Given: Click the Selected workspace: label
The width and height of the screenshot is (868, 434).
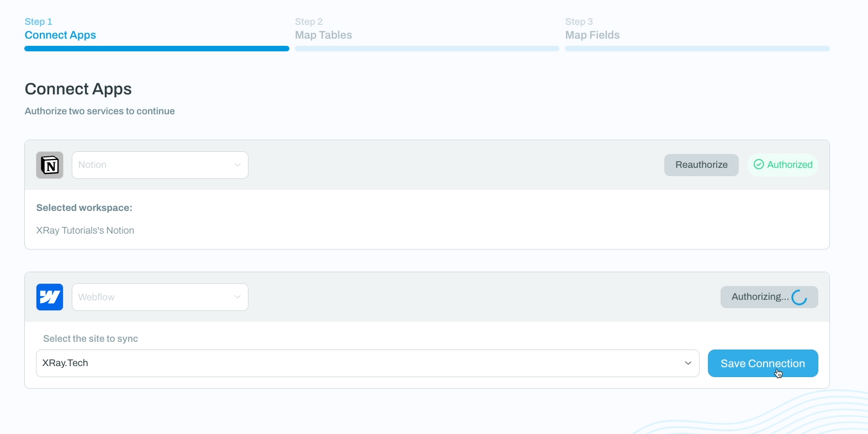Looking at the screenshot, I should pos(84,208).
